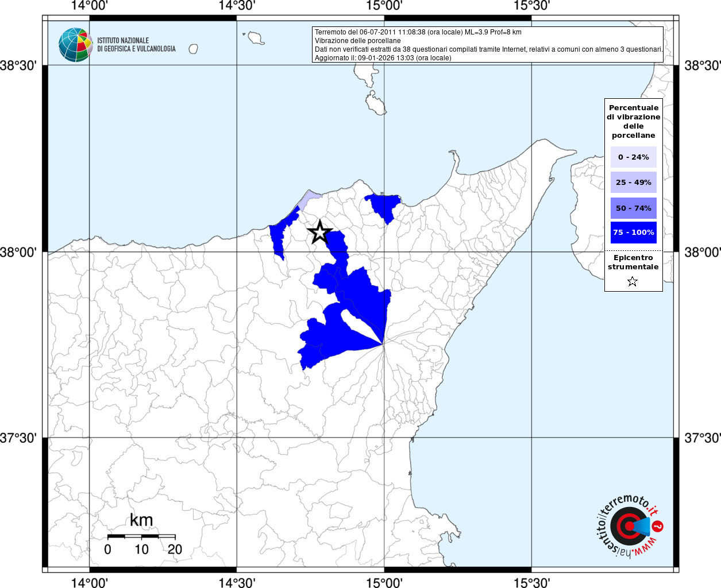Click the 'Terremoto del 06-07-2011' title line
This screenshot has width=721, height=588.
pos(418,32)
